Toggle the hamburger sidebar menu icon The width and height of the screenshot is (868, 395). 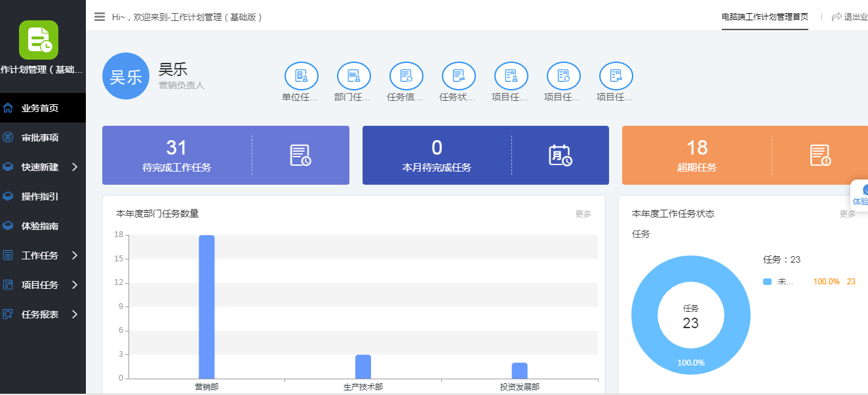100,17
